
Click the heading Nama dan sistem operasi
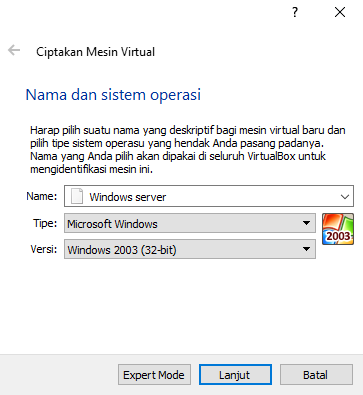113,95
